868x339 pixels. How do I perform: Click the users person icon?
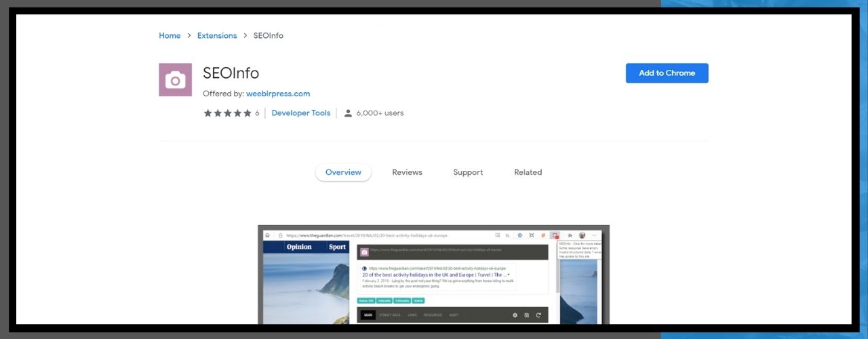[x=348, y=113]
